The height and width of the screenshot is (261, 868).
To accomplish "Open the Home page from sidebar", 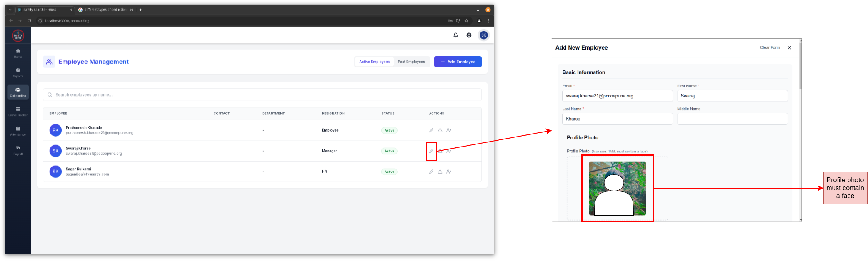I will tap(18, 53).
